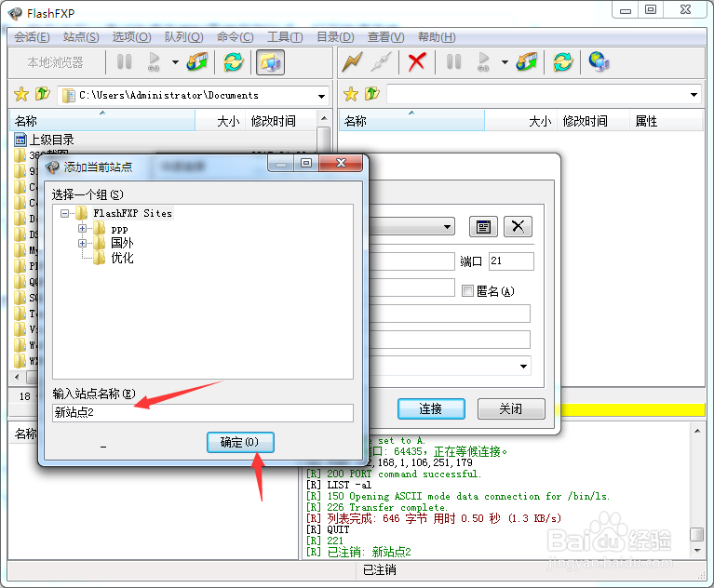Open the 队列 menu
This screenshot has width=714, height=588.
(x=184, y=37)
